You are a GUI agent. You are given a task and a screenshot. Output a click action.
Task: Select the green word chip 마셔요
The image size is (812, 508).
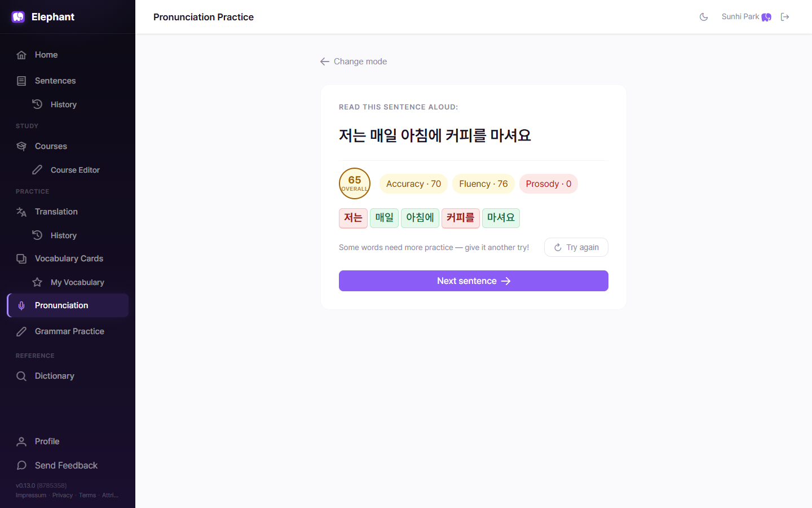coord(501,218)
